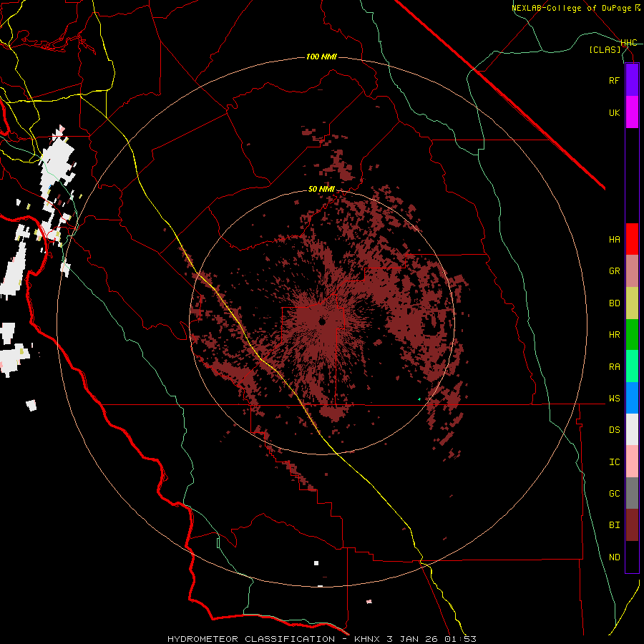
Task: Click the 3 JAN 26 date
Action: (413, 639)
